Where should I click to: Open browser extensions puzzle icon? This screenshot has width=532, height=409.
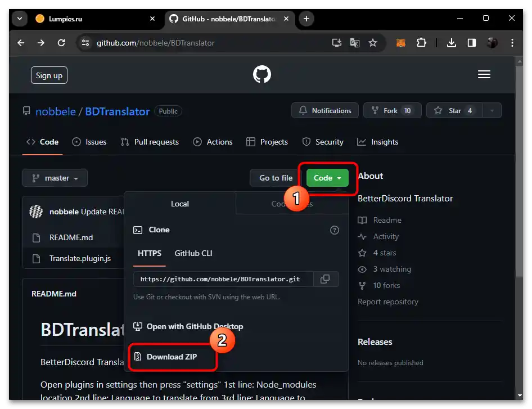pyautogui.click(x=421, y=43)
